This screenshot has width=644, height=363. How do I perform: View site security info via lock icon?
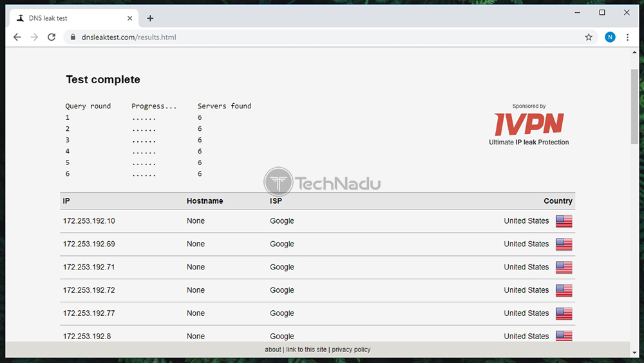coord(73,37)
